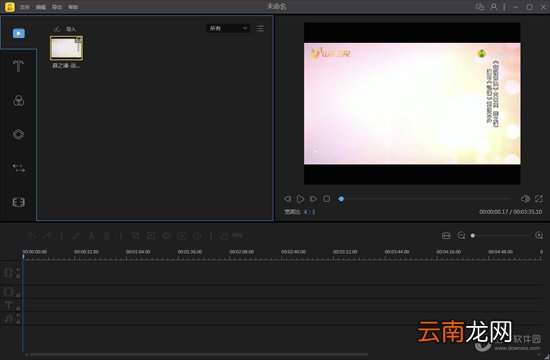Step to the next frame in preview

click(313, 199)
